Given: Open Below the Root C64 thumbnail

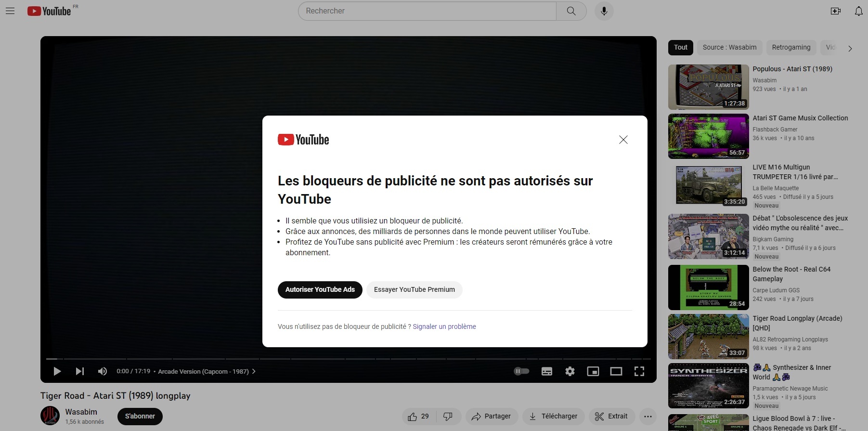Looking at the screenshot, I should 709,287.
